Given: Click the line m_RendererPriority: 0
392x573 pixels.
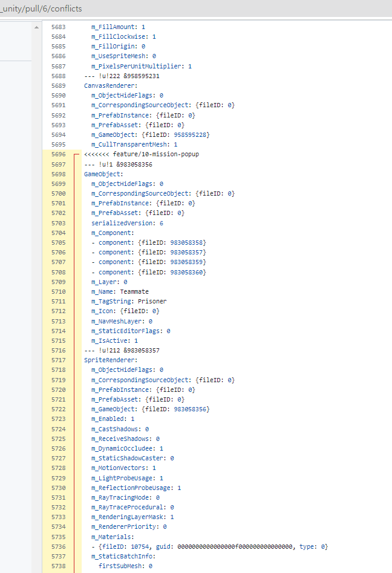Looking at the screenshot, I should pyautogui.click(x=129, y=526).
